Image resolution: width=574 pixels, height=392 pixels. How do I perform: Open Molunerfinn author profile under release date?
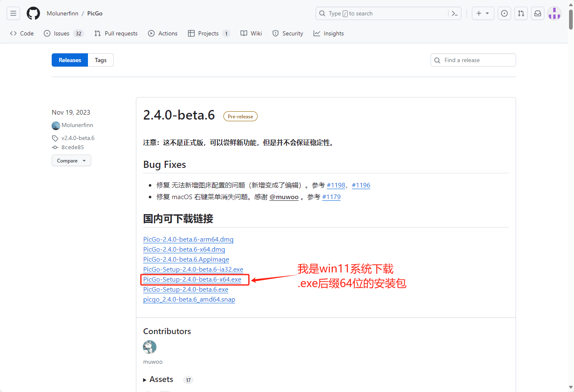tap(77, 125)
